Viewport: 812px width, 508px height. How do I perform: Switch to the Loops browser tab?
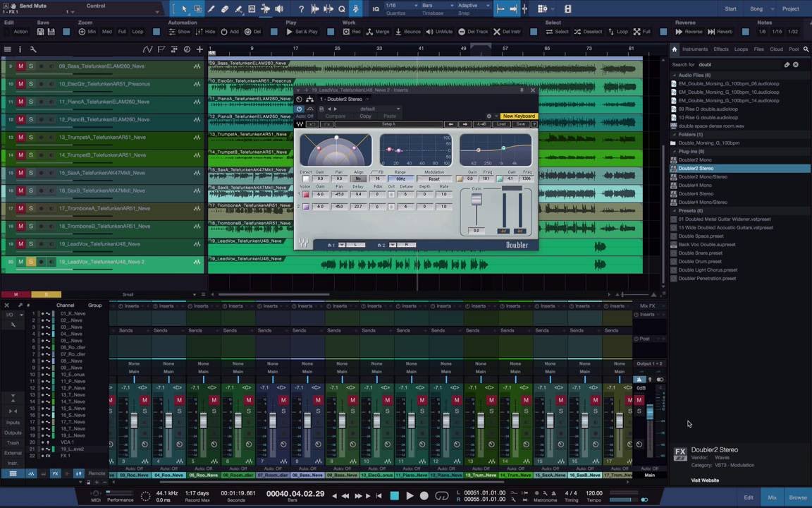click(x=741, y=49)
